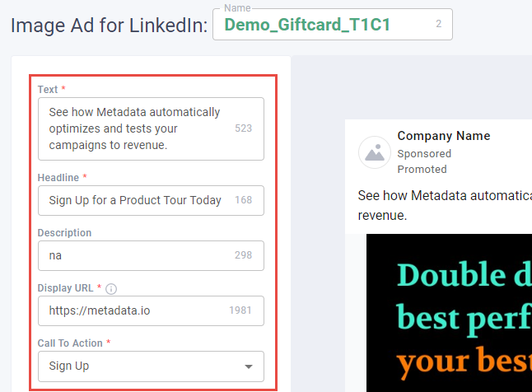Image resolution: width=532 pixels, height=392 pixels.
Task: Click the preview ad body text
Action: [x=445, y=205]
